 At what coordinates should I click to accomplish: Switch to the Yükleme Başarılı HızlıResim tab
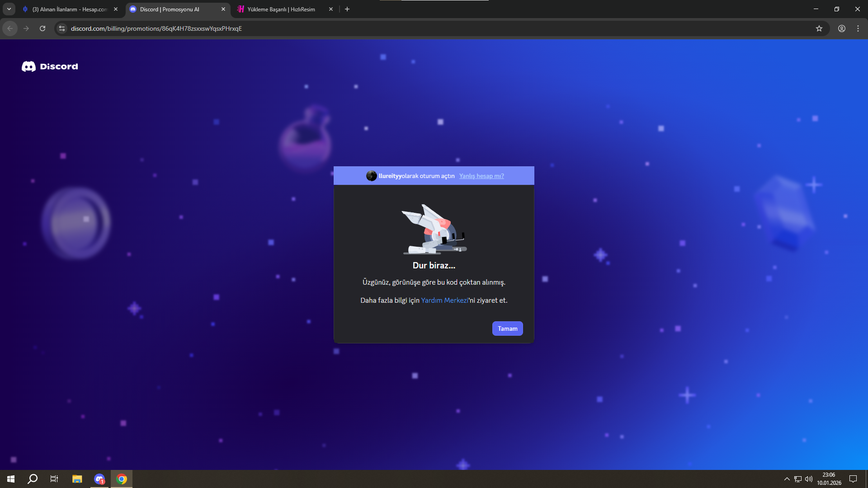click(x=285, y=9)
